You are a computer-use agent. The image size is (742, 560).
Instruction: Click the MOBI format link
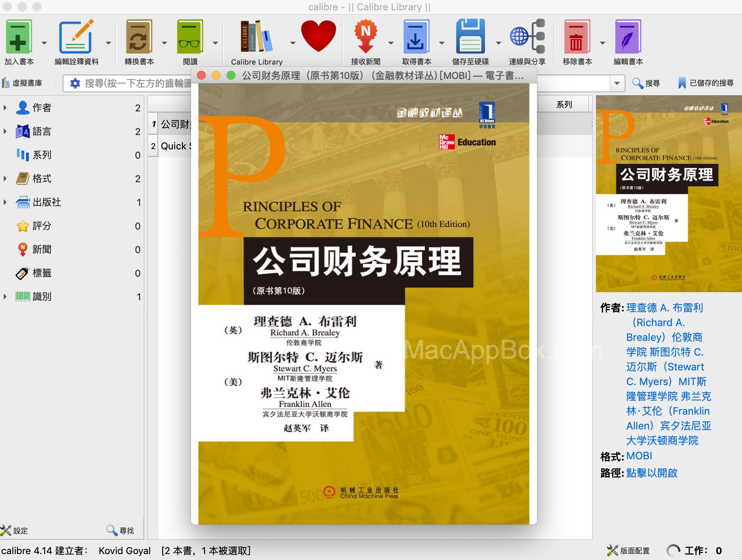(639, 456)
